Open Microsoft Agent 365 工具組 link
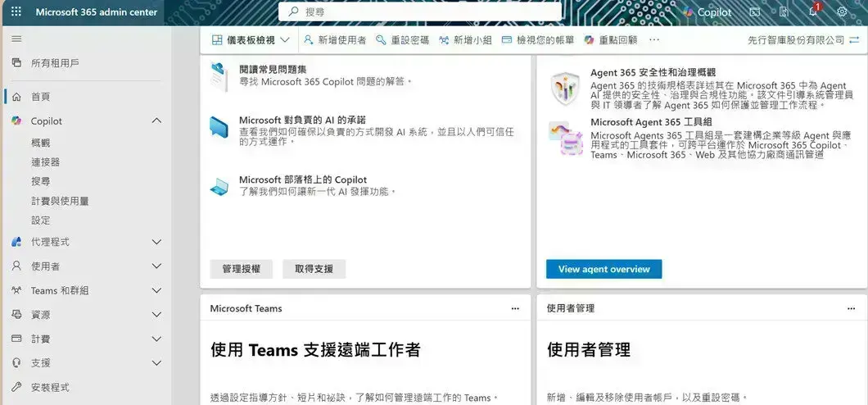The width and height of the screenshot is (868, 405). pyautogui.click(x=651, y=122)
